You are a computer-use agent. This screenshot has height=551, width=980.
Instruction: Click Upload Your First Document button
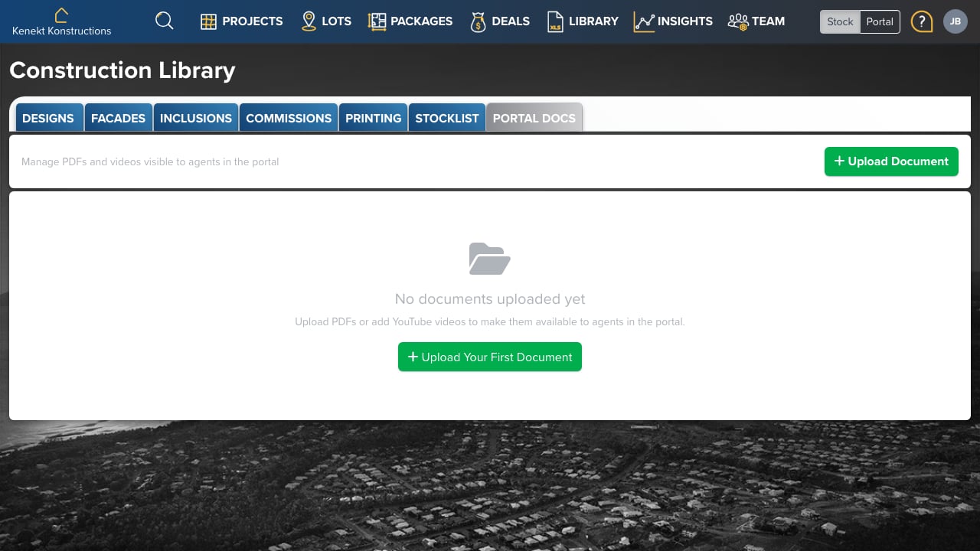pyautogui.click(x=490, y=357)
